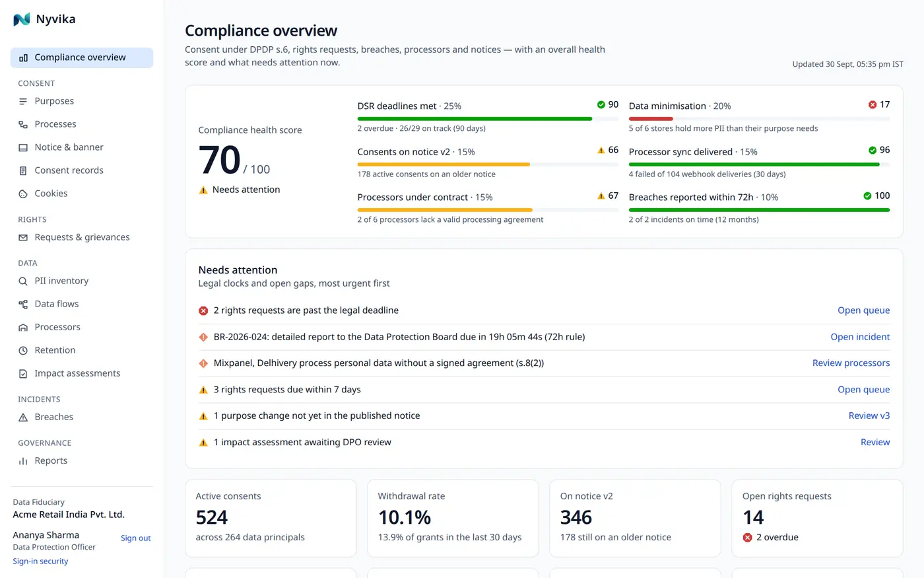Click the health score 70 value
This screenshot has height=578, width=924.
tap(219, 161)
